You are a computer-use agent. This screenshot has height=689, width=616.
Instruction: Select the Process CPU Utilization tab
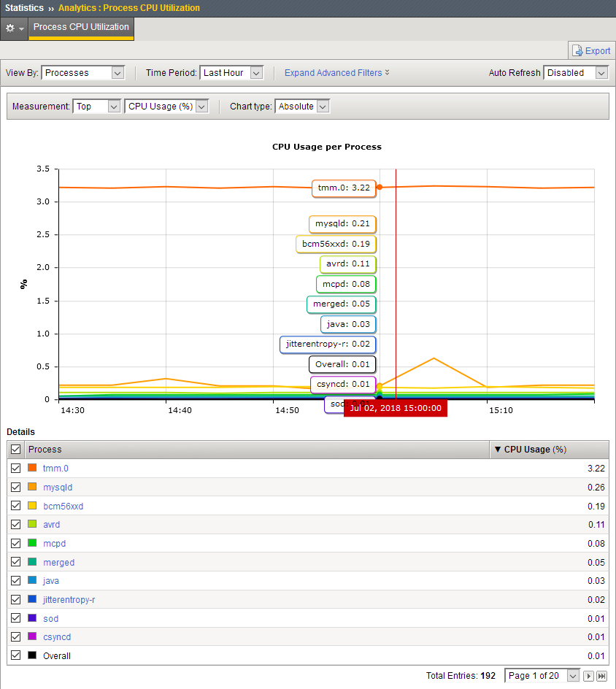(x=82, y=28)
